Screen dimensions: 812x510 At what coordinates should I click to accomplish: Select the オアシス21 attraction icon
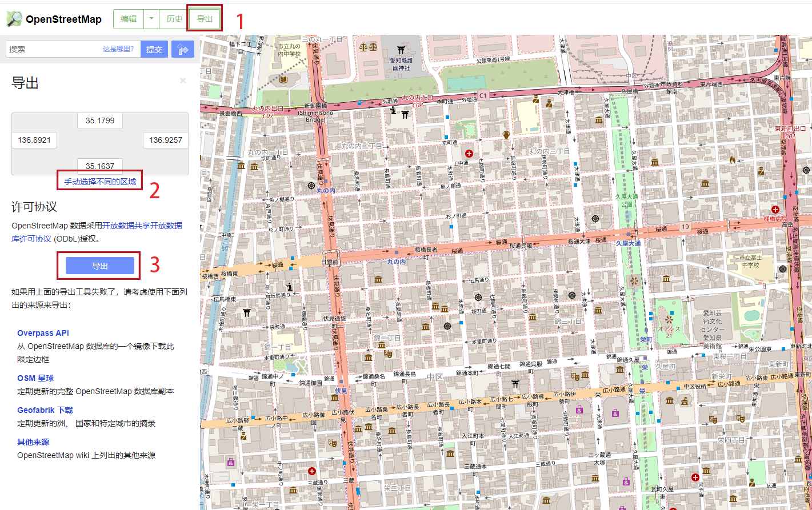(x=669, y=319)
